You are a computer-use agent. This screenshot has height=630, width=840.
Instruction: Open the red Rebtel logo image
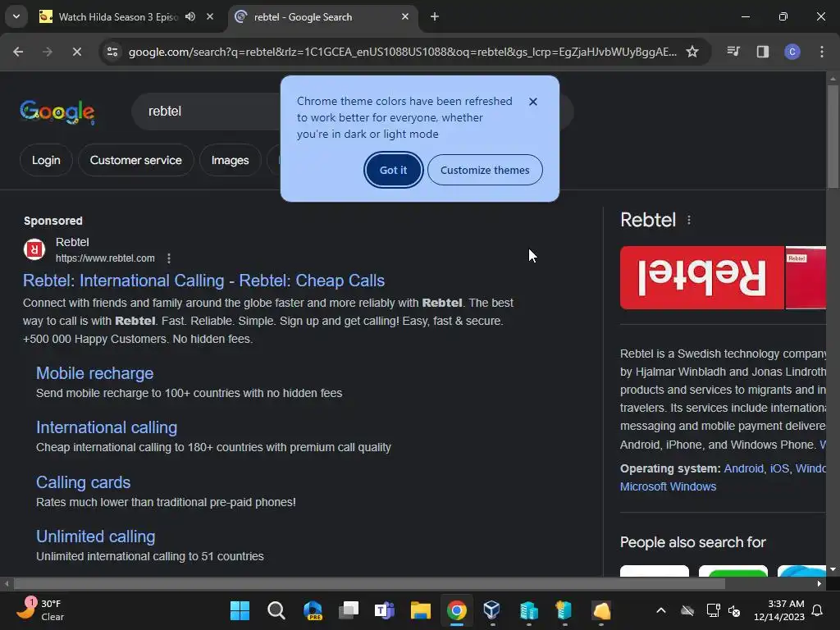pyautogui.click(x=702, y=277)
